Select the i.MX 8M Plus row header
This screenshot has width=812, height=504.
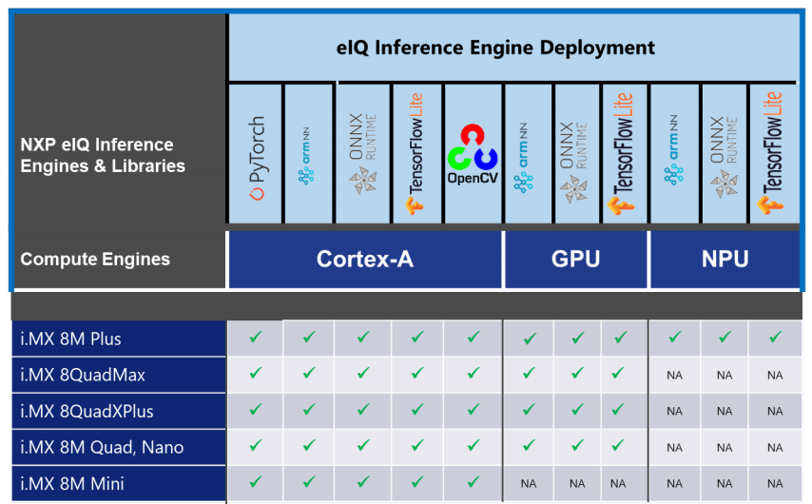click(x=119, y=339)
